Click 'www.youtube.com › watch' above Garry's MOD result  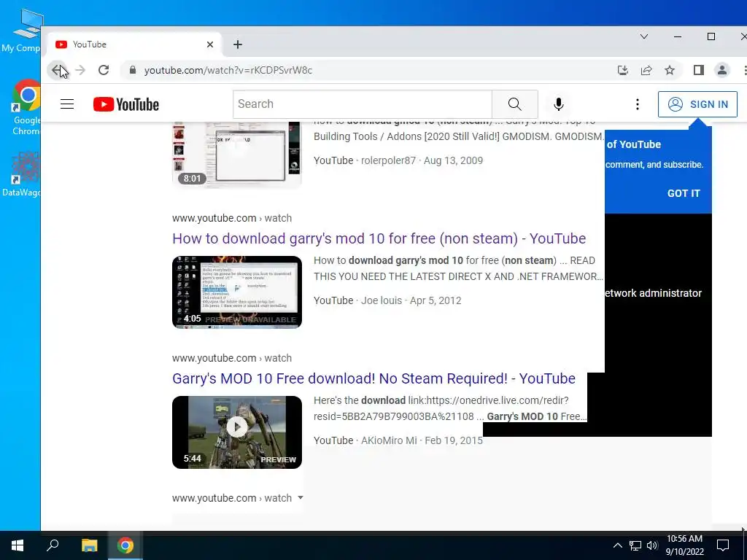click(231, 358)
